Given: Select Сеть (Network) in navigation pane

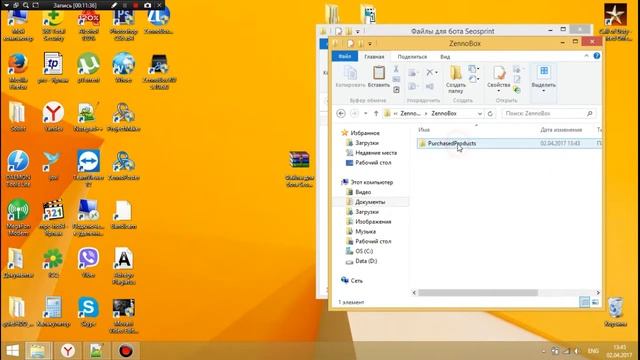Looking at the screenshot, I should click(x=356, y=281).
